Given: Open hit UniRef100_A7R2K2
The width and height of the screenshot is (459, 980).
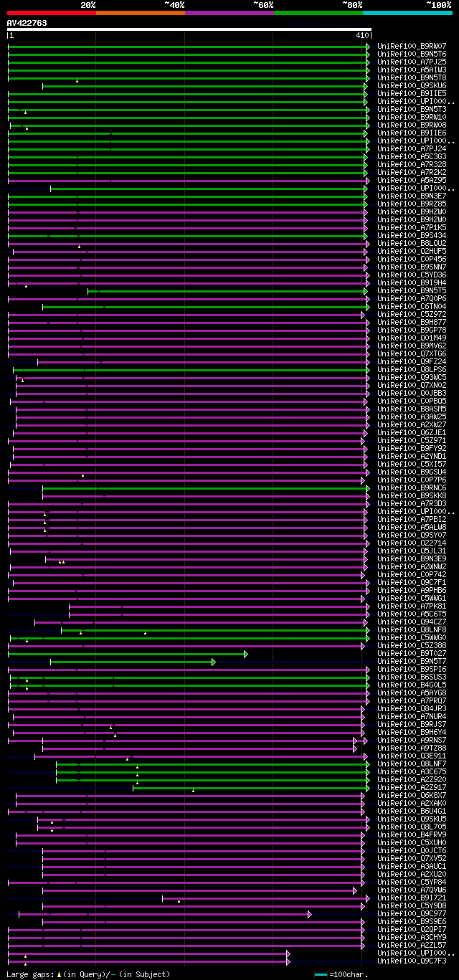Looking at the screenshot, I should [412, 173].
